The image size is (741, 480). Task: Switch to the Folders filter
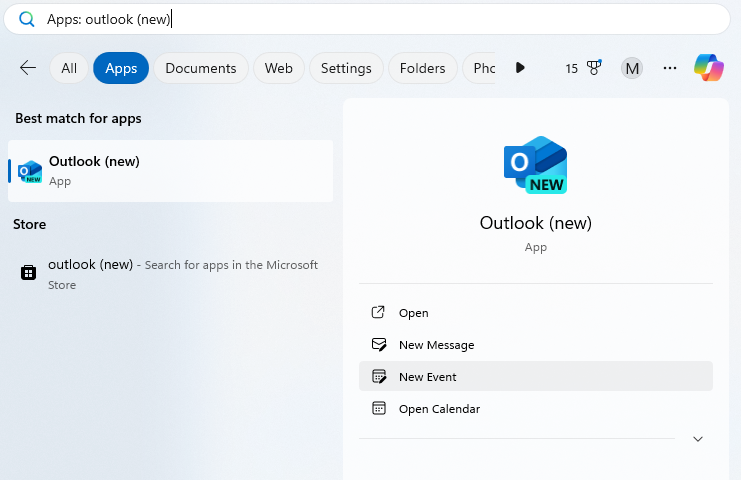tap(422, 68)
